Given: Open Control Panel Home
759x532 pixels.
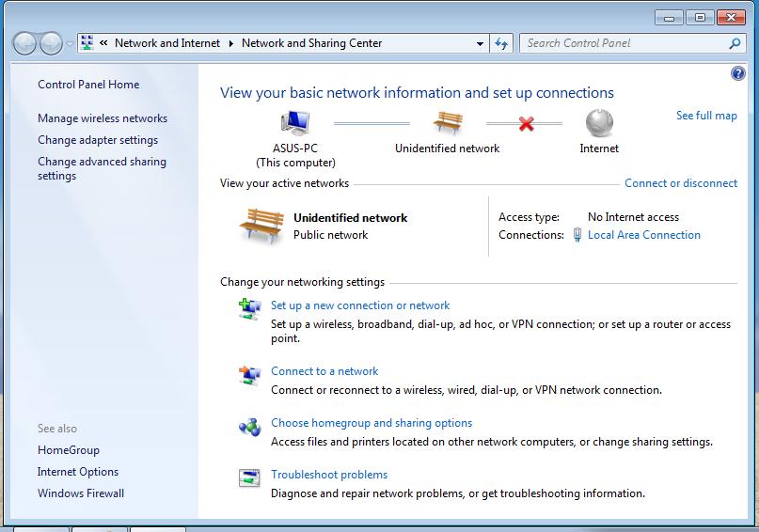Looking at the screenshot, I should click(x=88, y=85).
